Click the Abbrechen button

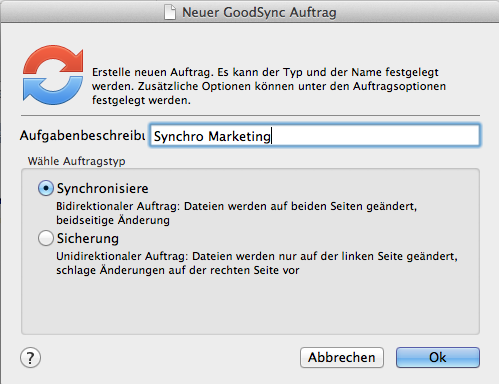pyautogui.click(x=342, y=357)
